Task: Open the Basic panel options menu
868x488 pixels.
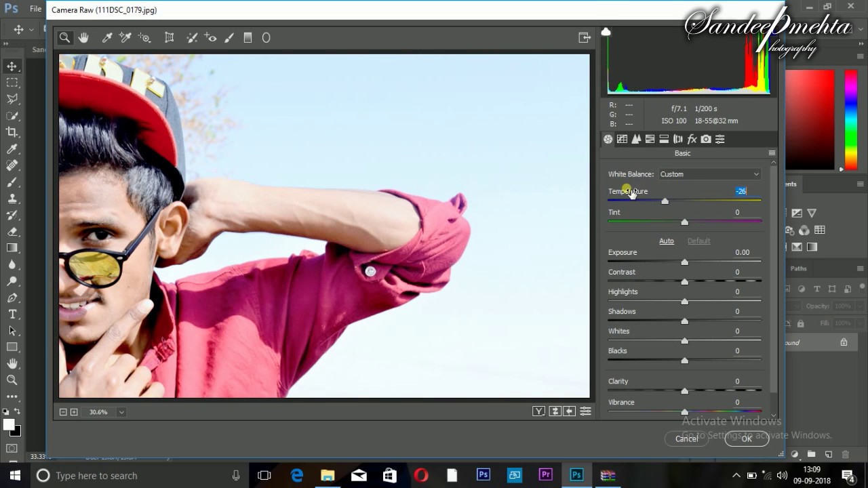Action: [772, 153]
